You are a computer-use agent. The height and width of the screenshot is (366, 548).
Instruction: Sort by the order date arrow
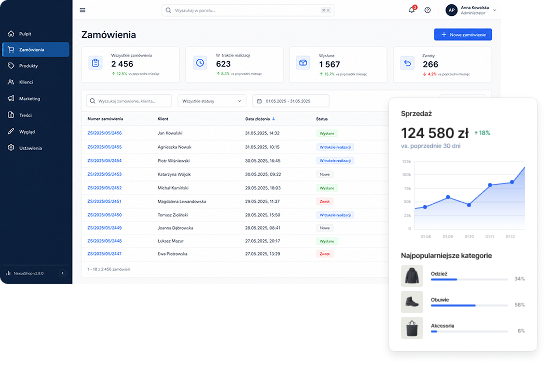(x=274, y=119)
